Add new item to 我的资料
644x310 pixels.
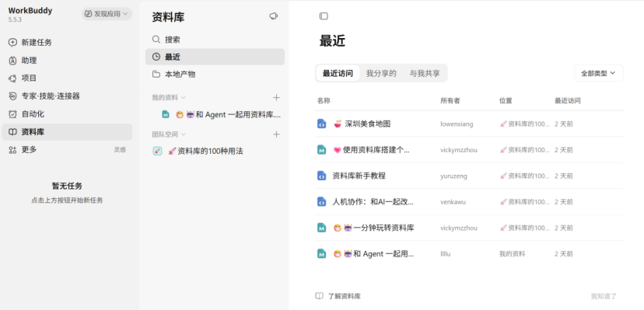click(276, 98)
